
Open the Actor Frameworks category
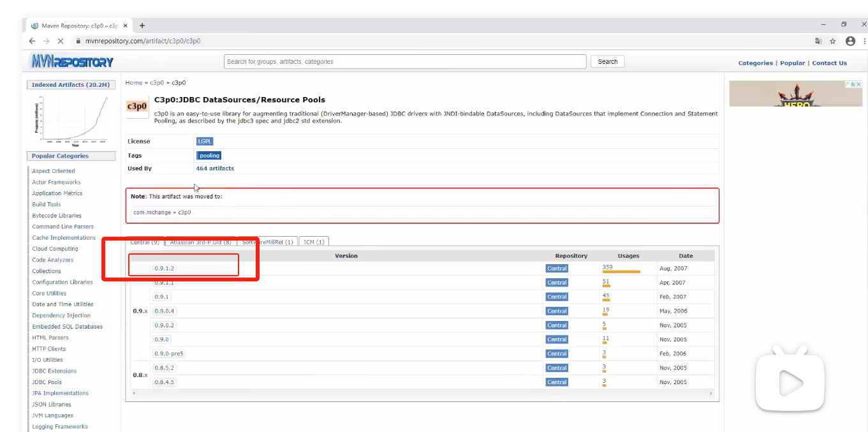point(57,182)
